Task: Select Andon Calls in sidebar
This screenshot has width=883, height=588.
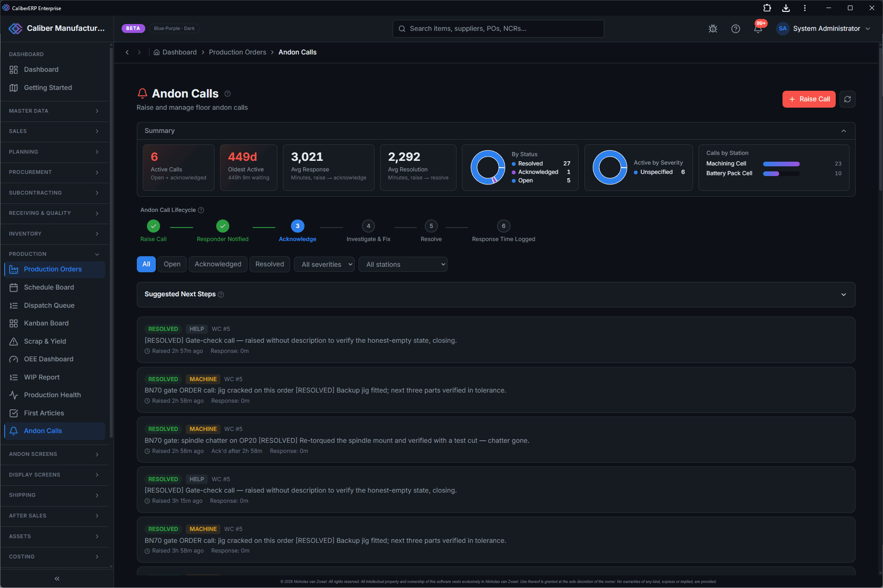Action: point(54,431)
